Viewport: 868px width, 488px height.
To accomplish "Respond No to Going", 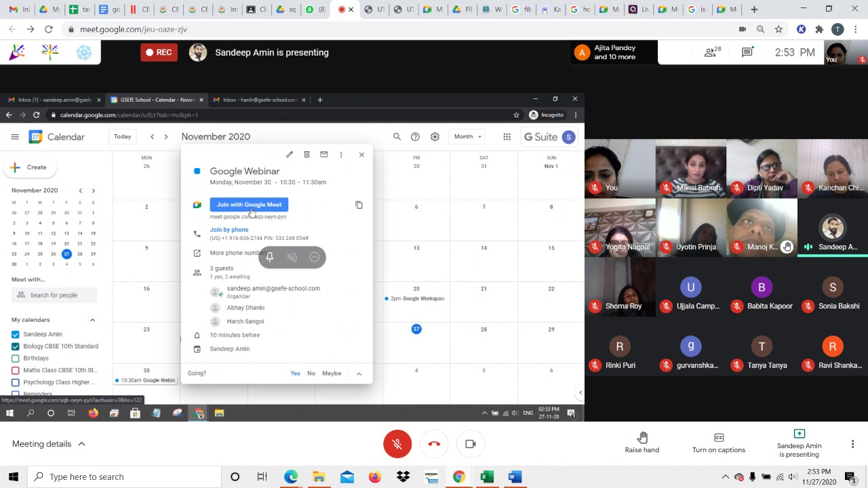I will [x=311, y=373].
